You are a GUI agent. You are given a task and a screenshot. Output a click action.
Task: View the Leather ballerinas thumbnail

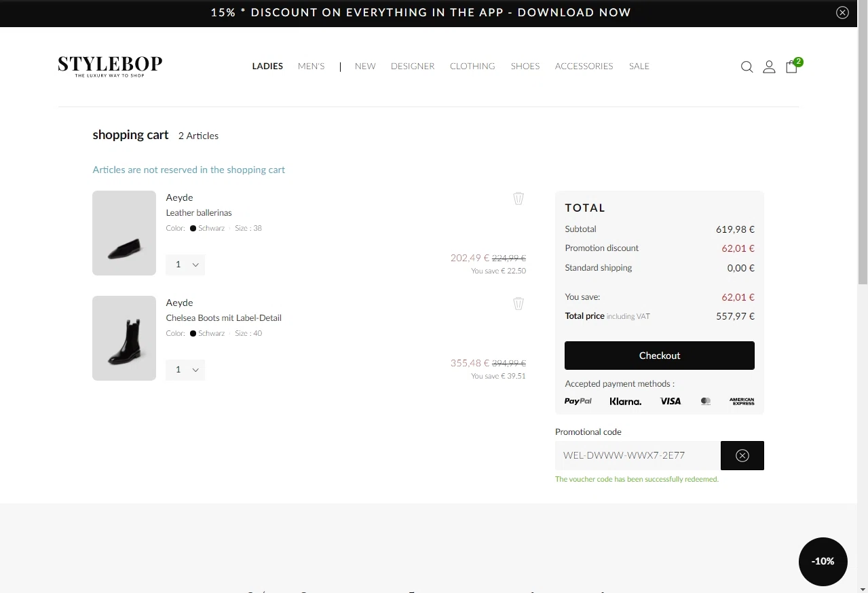[x=124, y=233]
